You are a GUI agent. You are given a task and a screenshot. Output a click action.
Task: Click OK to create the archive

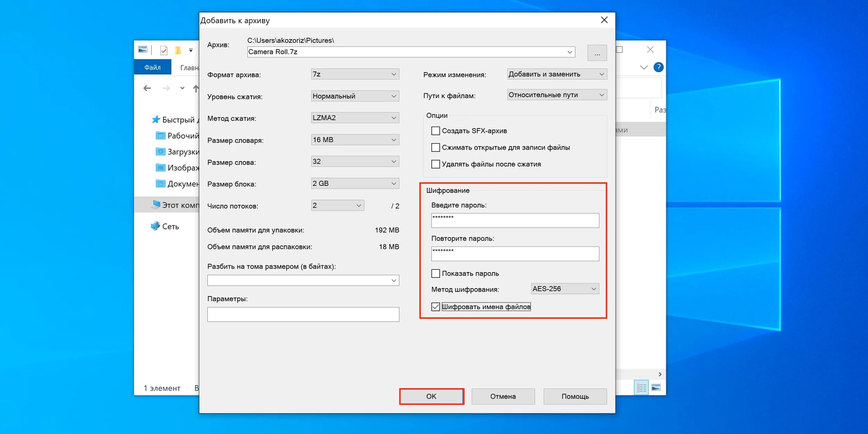click(x=431, y=396)
